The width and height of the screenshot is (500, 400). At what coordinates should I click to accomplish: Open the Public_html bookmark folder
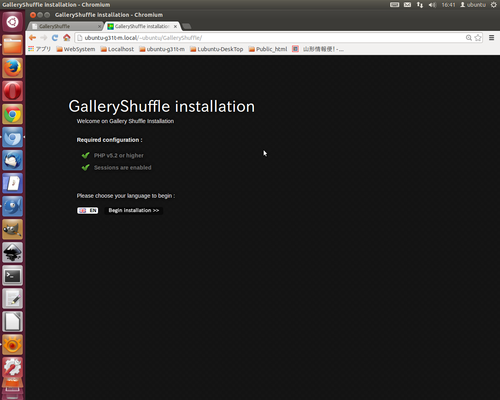point(268,49)
